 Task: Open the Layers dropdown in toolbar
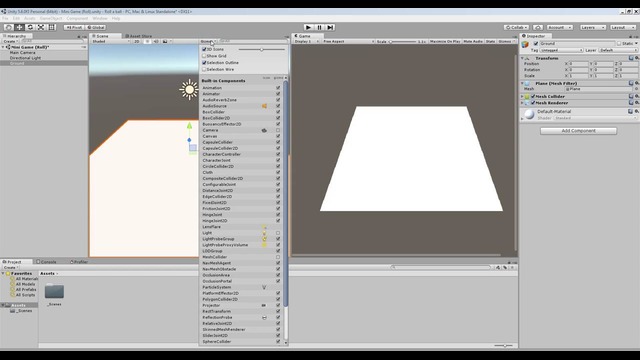[x=593, y=27]
